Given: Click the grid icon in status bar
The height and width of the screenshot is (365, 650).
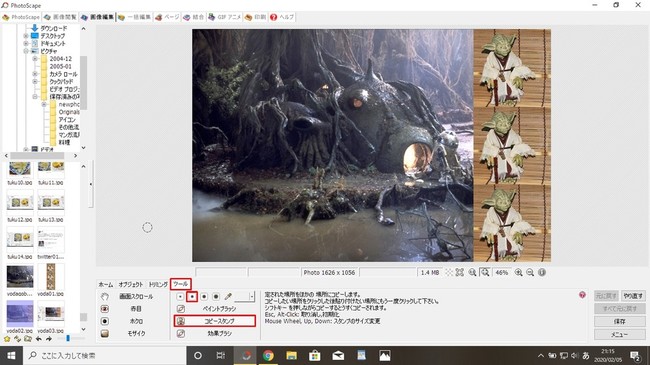Looking at the screenshot, I should tap(449, 273).
